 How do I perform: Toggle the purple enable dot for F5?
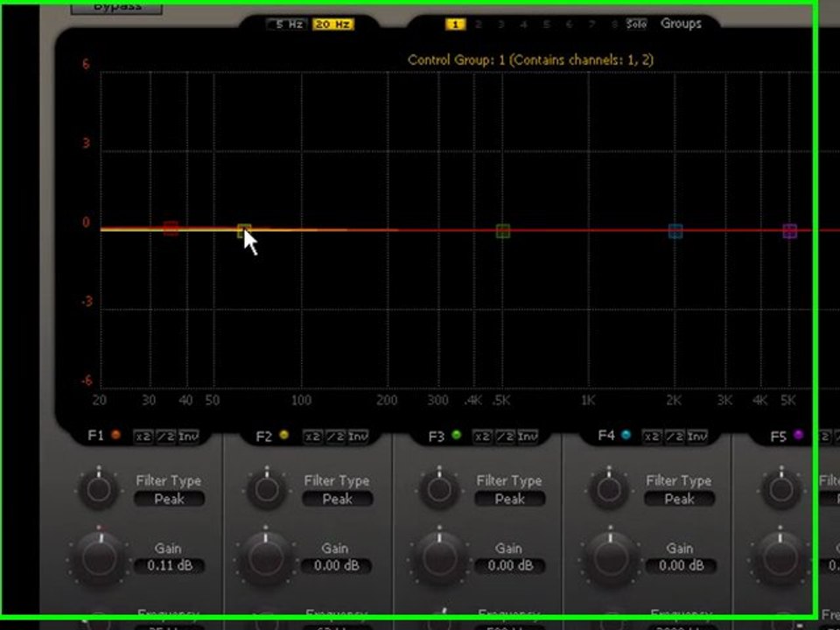(798, 435)
